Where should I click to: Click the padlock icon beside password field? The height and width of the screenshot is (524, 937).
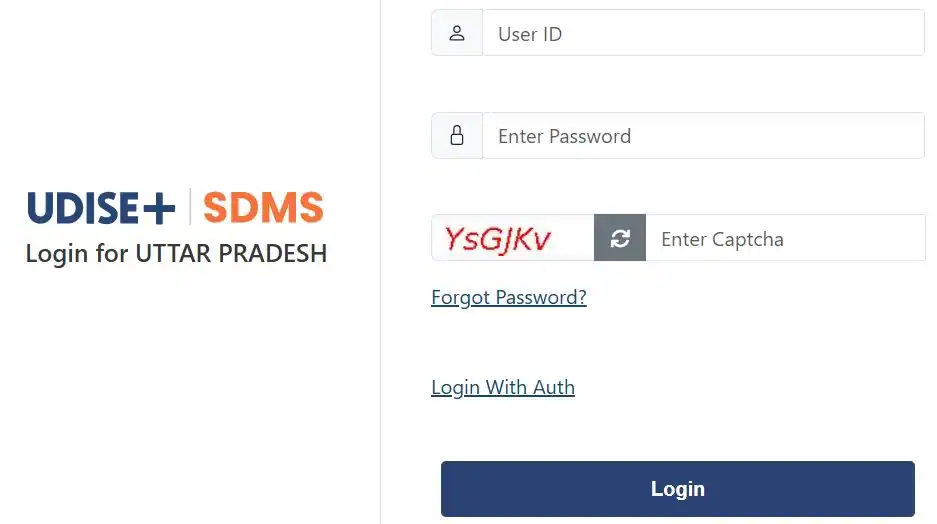(457, 136)
